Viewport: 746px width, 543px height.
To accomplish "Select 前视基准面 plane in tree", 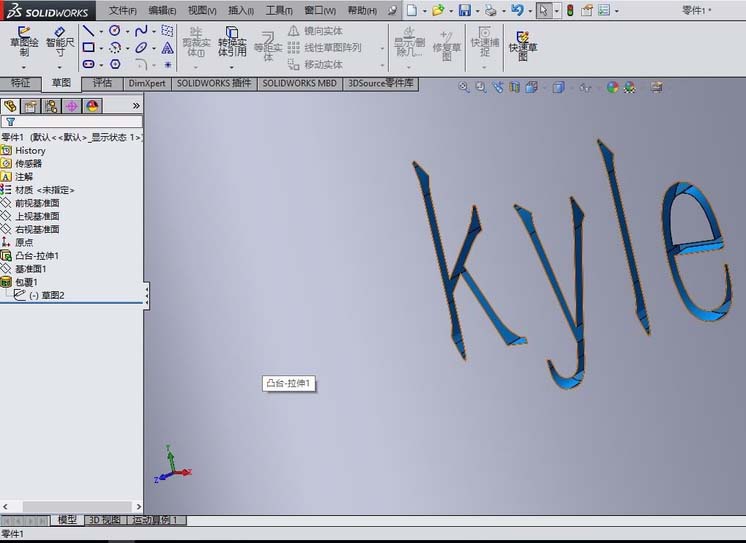I will pyautogui.click(x=37, y=203).
